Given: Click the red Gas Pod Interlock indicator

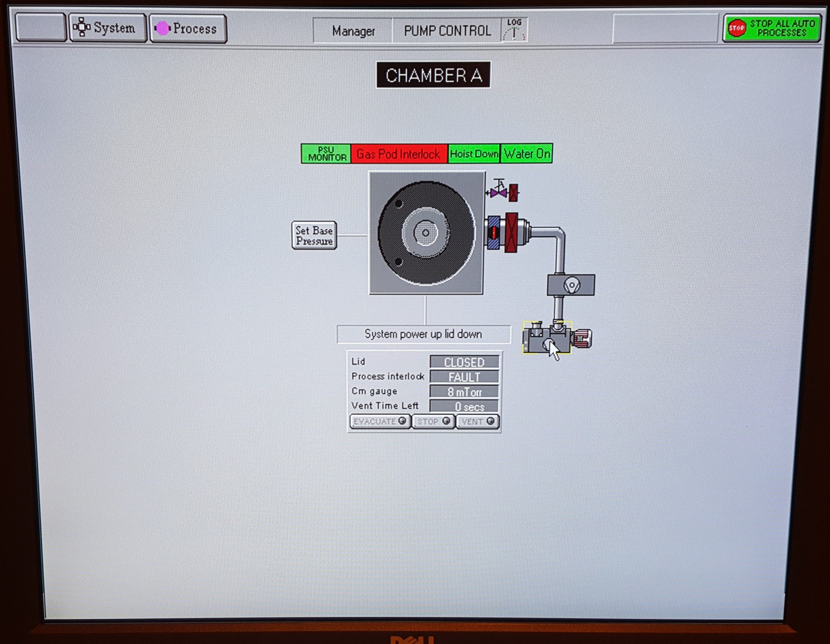Looking at the screenshot, I should tap(399, 154).
